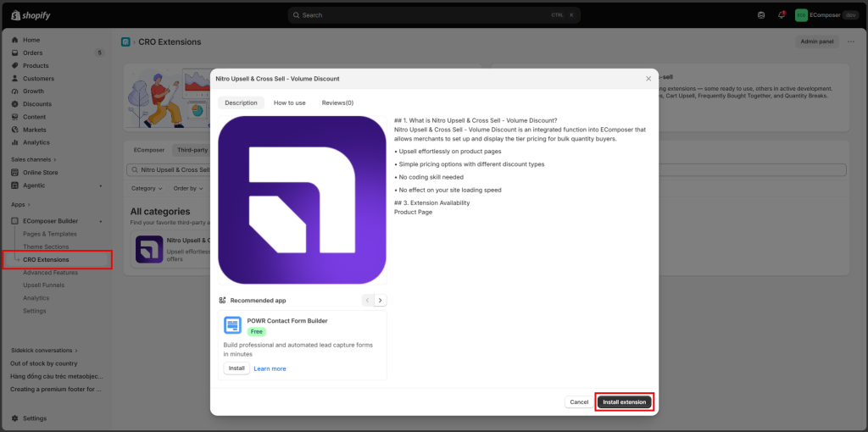Viewport: 868px width, 432px height.
Task: Click the Agentic channel icon
Action: point(15,186)
